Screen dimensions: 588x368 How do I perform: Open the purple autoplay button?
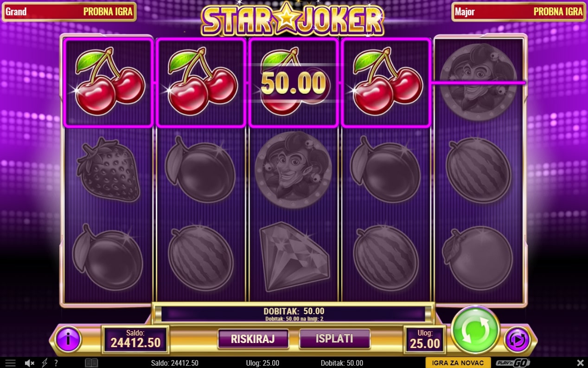click(x=516, y=339)
